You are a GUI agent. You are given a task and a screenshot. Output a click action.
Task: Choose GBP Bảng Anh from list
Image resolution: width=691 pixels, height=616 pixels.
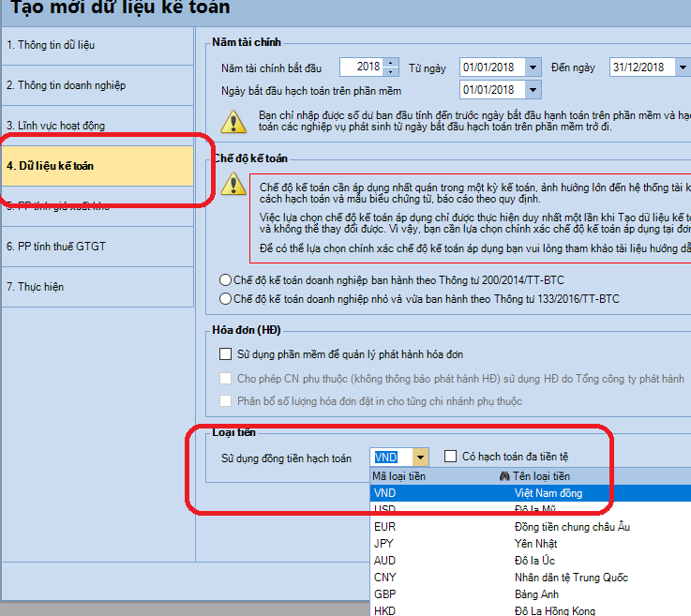[x=531, y=594]
